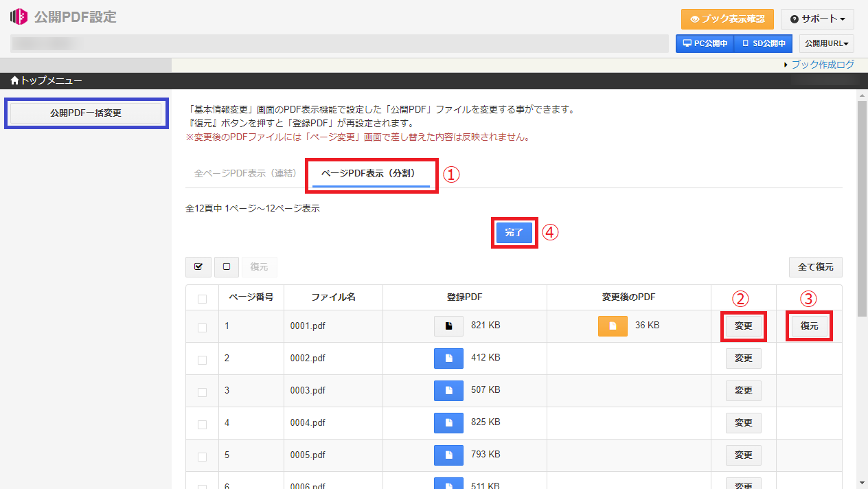Open the blue PDF icon for 0005.pdf
The width and height of the screenshot is (868, 489).
coord(448,455)
